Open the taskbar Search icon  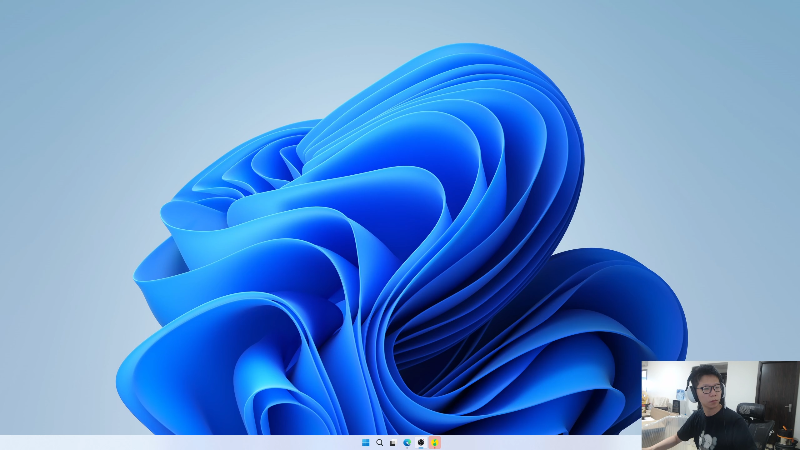click(380, 443)
